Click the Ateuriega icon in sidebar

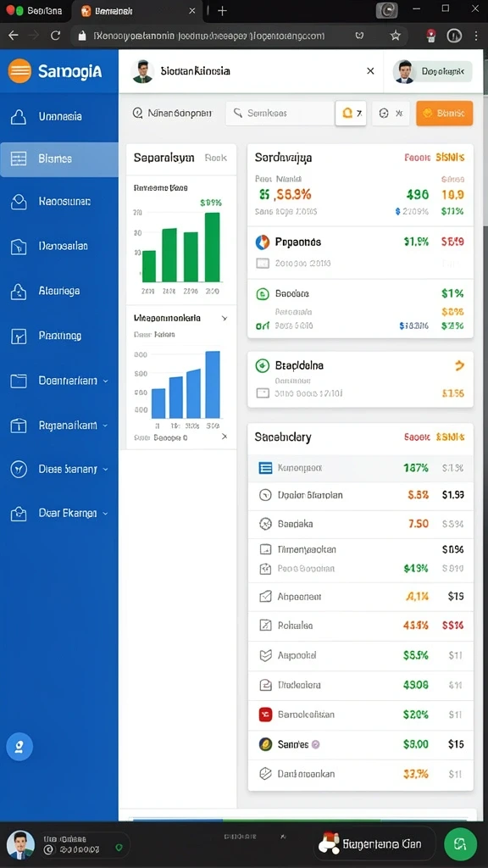(19, 292)
